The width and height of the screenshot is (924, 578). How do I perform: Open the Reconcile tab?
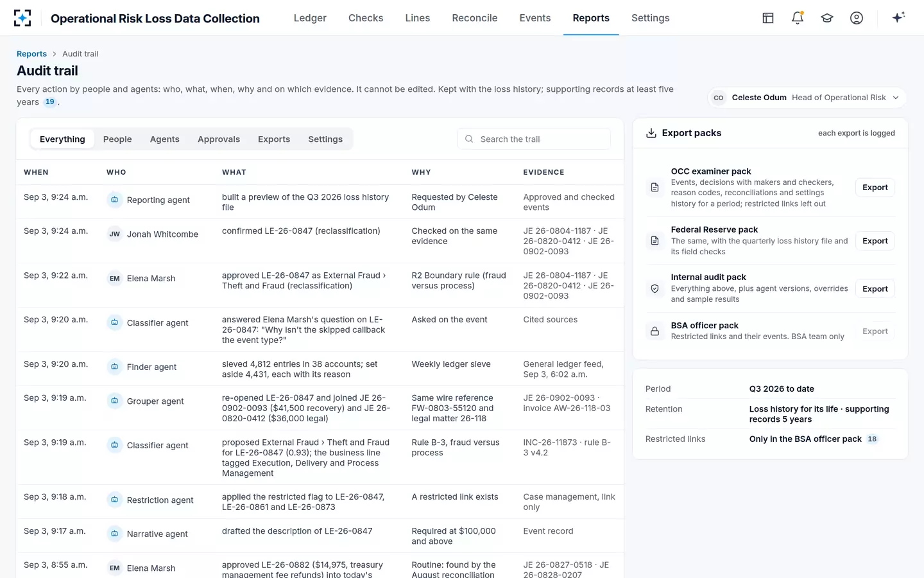click(x=475, y=18)
